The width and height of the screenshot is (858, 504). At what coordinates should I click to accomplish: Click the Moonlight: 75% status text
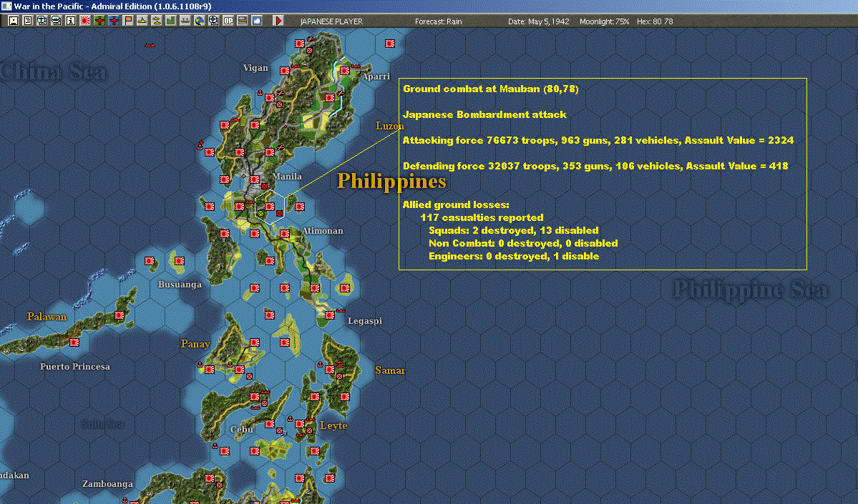(604, 21)
